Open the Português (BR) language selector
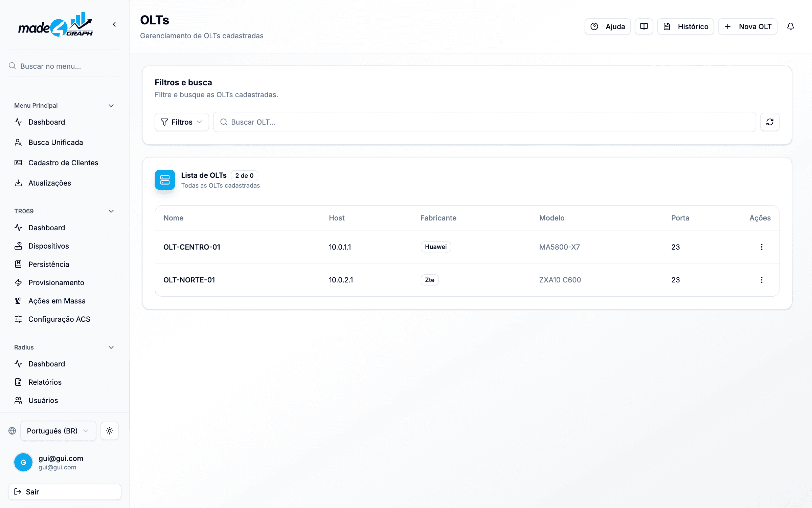Viewport: 812px width, 508px height. tap(58, 431)
